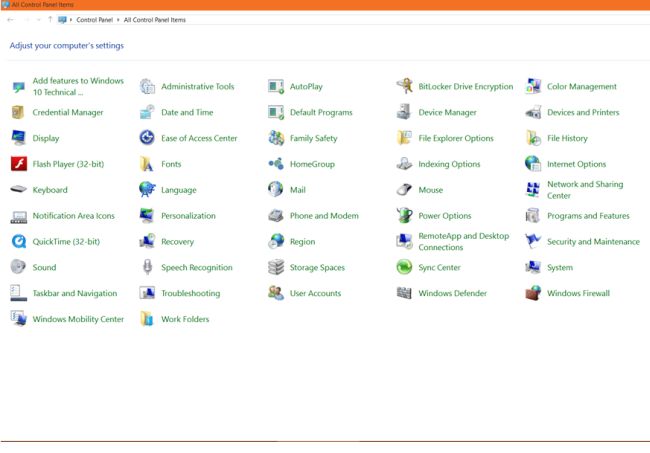Image resolution: width=650 pixels, height=453 pixels.
Task: Open RemoteApp and Desktop Connections link
Action: point(464,242)
